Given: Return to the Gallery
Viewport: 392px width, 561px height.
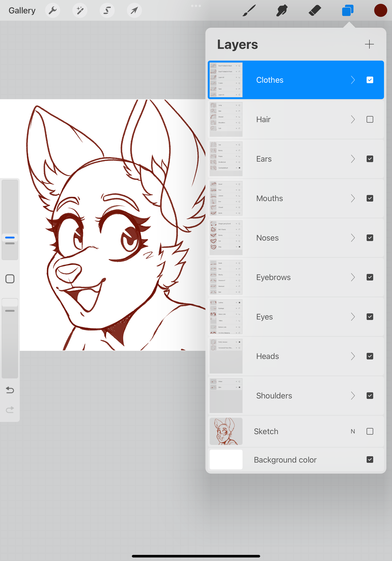Looking at the screenshot, I should click(22, 10).
